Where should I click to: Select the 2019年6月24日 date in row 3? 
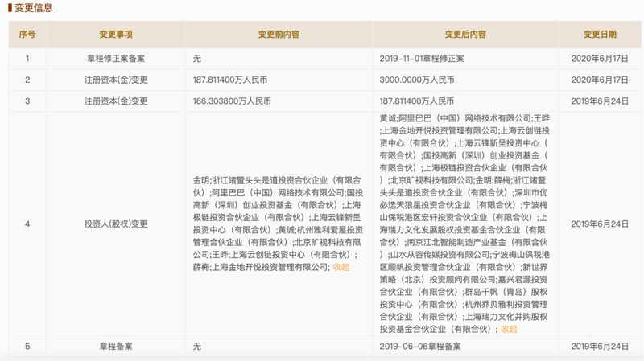tap(600, 101)
